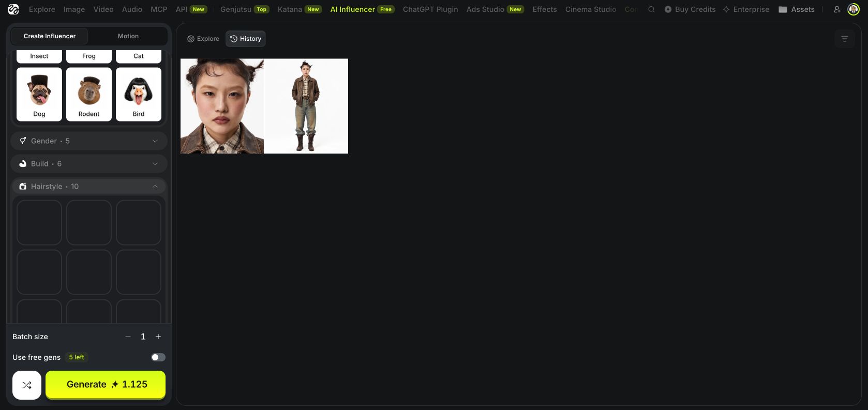
Task: Select the History tab
Action: point(246,39)
